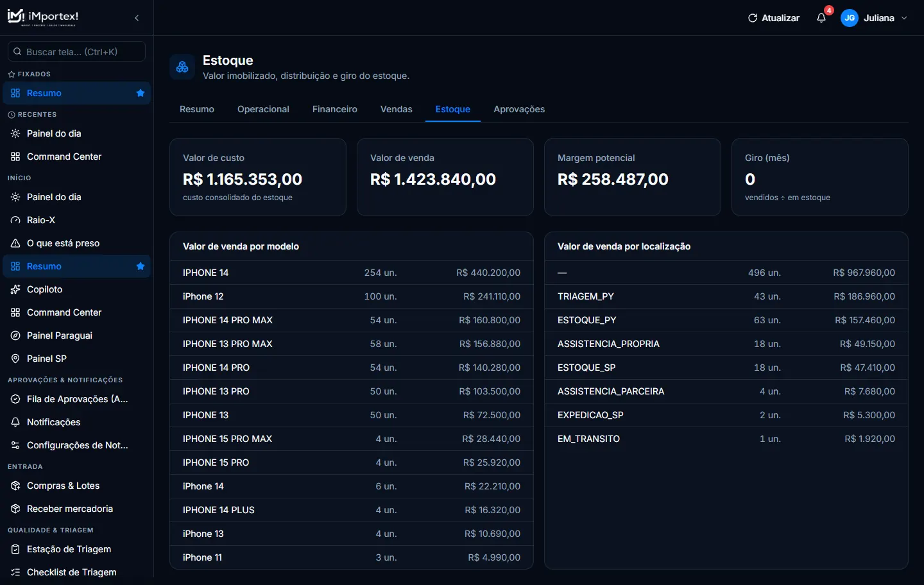Click the warning icon for O que está preso
The width and height of the screenshot is (924, 585).
point(15,243)
